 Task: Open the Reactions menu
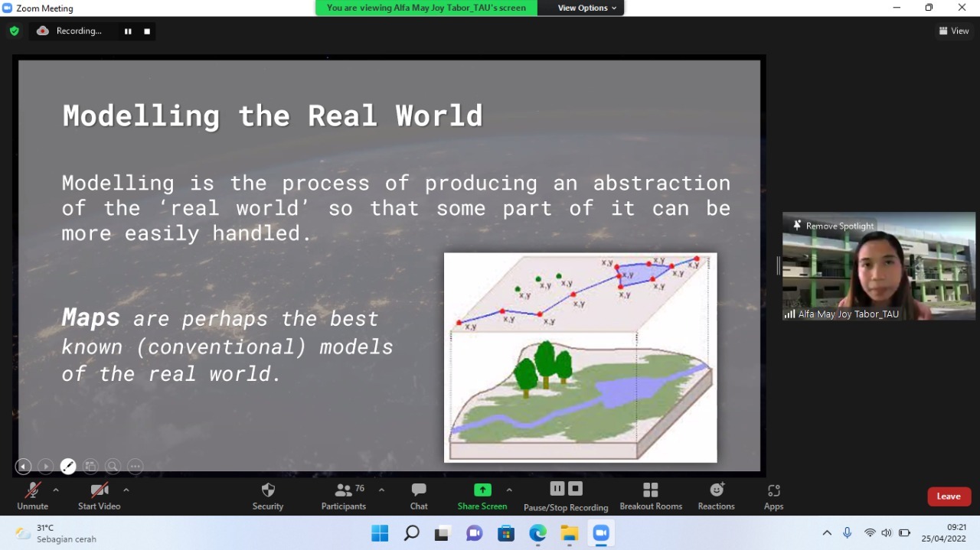coord(716,496)
